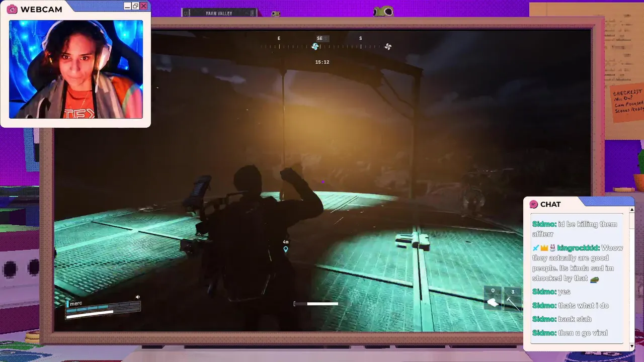Minimize the WEBCAM overlay window
This screenshot has height=362, width=644.
pos(127,6)
